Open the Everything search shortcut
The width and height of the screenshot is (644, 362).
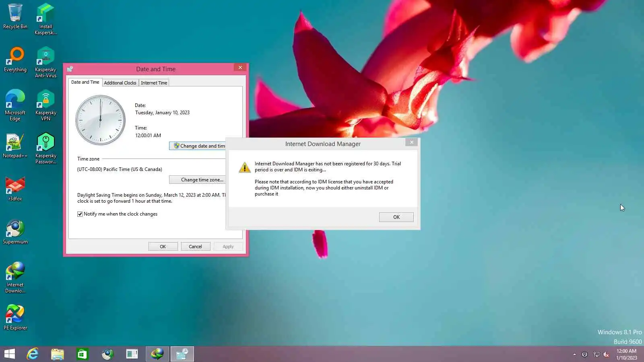coord(15,60)
